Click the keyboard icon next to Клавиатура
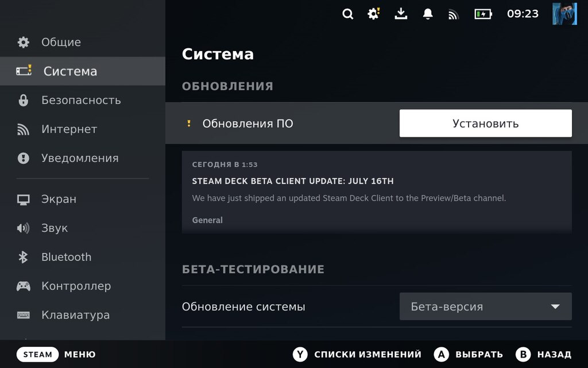 (x=23, y=315)
